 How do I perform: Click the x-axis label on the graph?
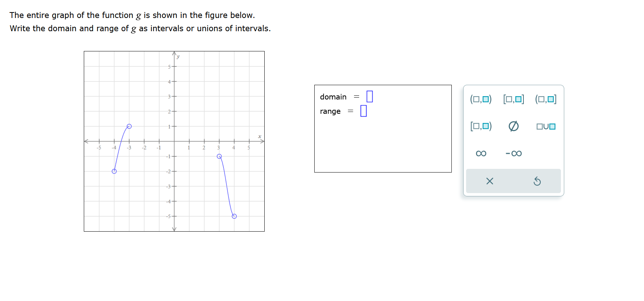point(260,136)
